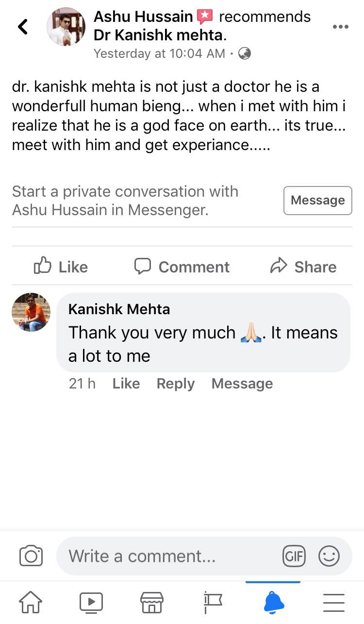The image size is (364, 624).
Task: Tap the public globe privacy icon
Action: tap(245, 53)
